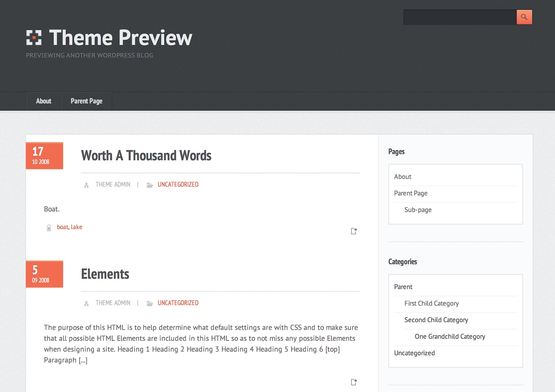The height and width of the screenshot is (392, 555).
Task: Open Sub-page in the Pages widget
Action: [418, 210]
